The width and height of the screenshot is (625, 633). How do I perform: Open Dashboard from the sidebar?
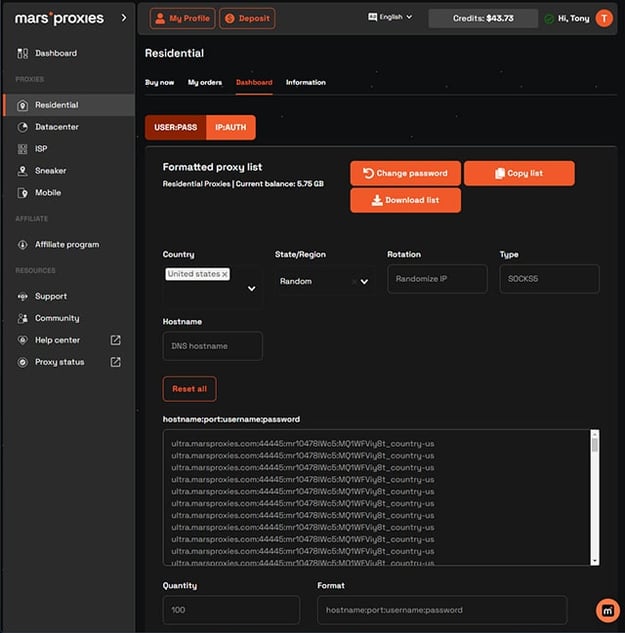(56, 53)
